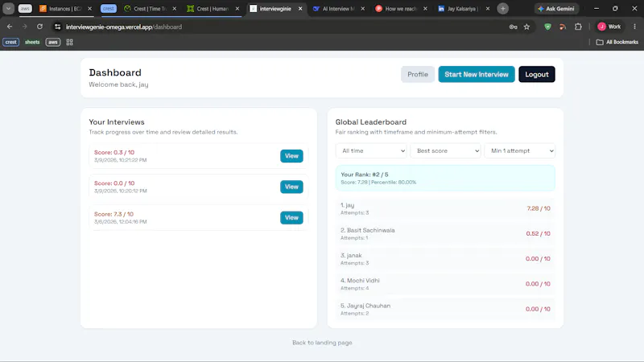
Task: Click the 7.28 / 10 score value
Action: (x=539, y=208)
